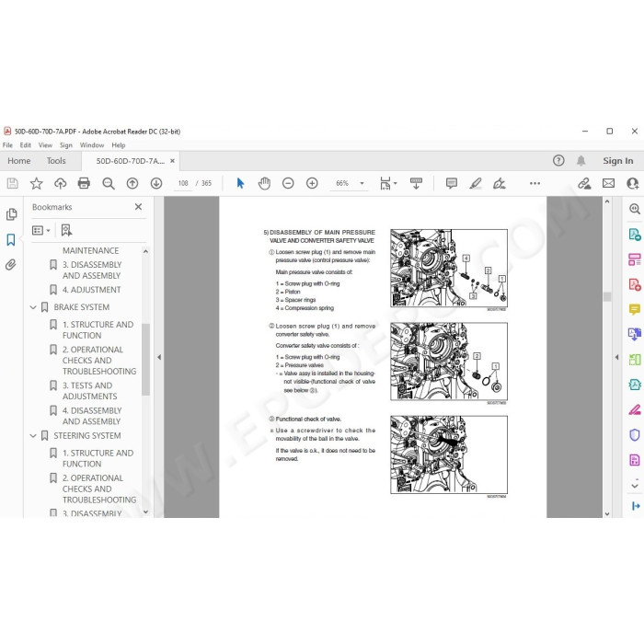Collapse the left navigation pane arrow

pos(159,357)
